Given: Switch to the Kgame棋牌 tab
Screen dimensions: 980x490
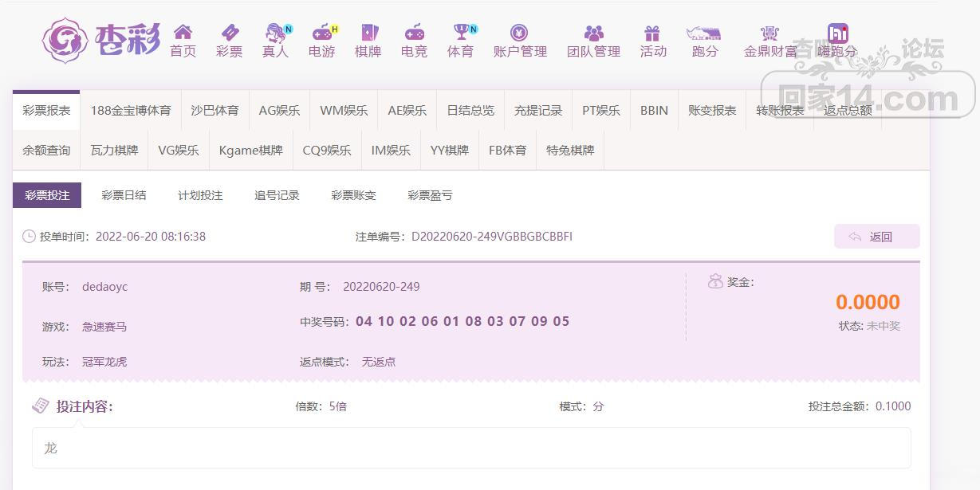Looking at the screenshot, I should click(x=250, y=151).
